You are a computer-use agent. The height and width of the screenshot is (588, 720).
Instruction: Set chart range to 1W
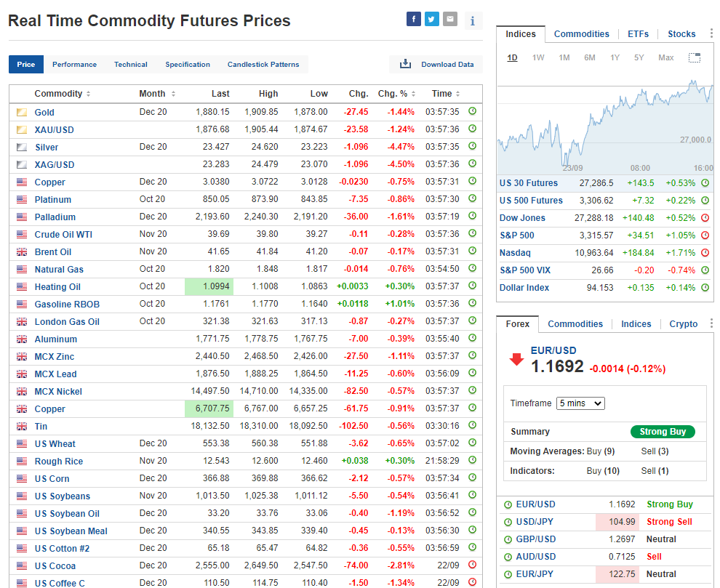coord(538,57)
